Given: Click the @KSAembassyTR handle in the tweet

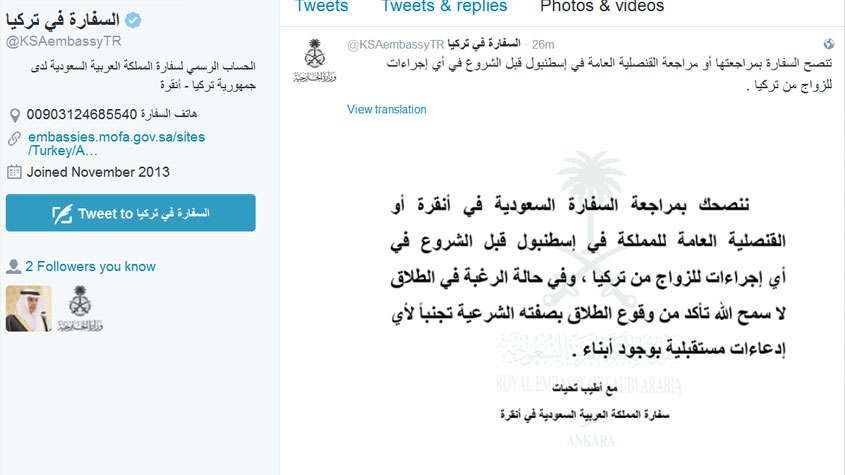Looking at the screenshot, I should (x=396, y=45).
